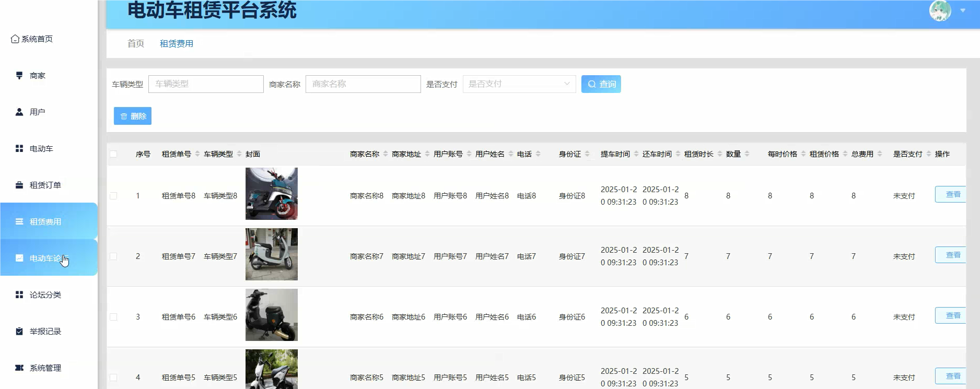Click the 租赁费用 breadcrumb tab
The image size is (980, 389).
(x=177, y=43)
